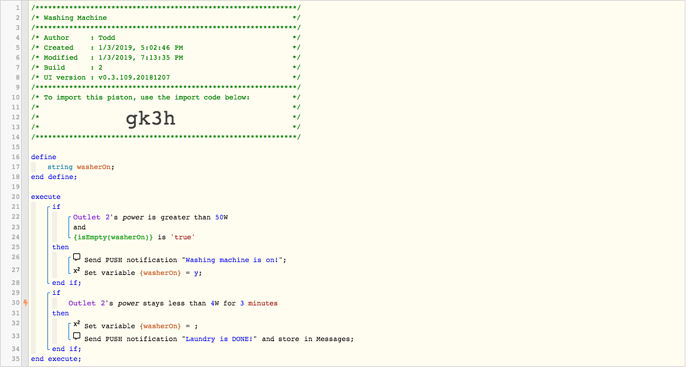
Task: Click the "then" keyword on line 31
Action: (x=60, y=313)
